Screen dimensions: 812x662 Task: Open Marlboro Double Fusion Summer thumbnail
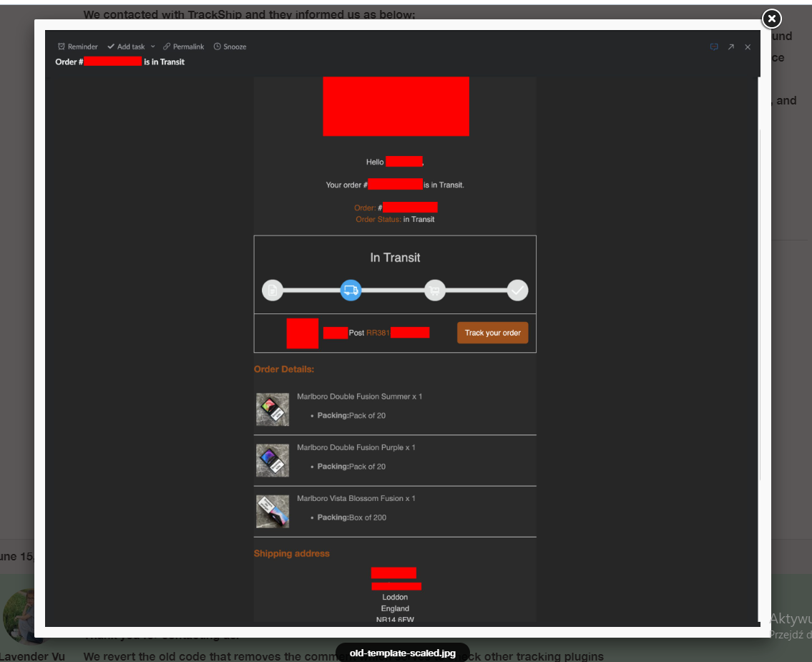point(273,409)
